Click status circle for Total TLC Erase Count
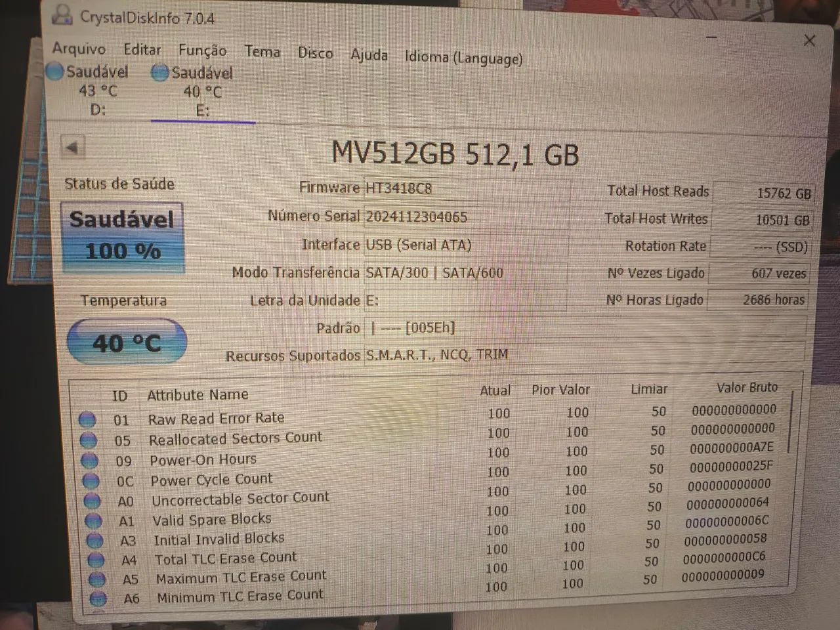Viewport: 840px width, 630px height. point(96,560)
